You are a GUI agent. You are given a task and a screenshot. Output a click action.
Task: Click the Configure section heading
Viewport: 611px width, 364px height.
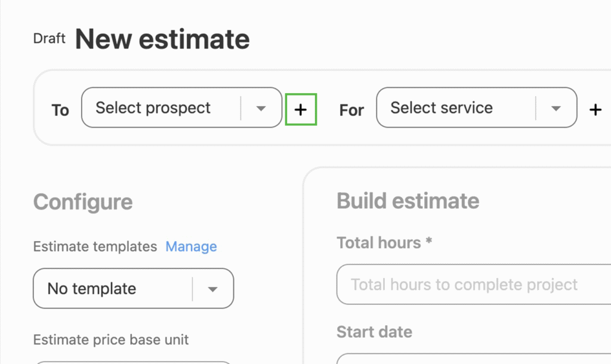point(83,202)
